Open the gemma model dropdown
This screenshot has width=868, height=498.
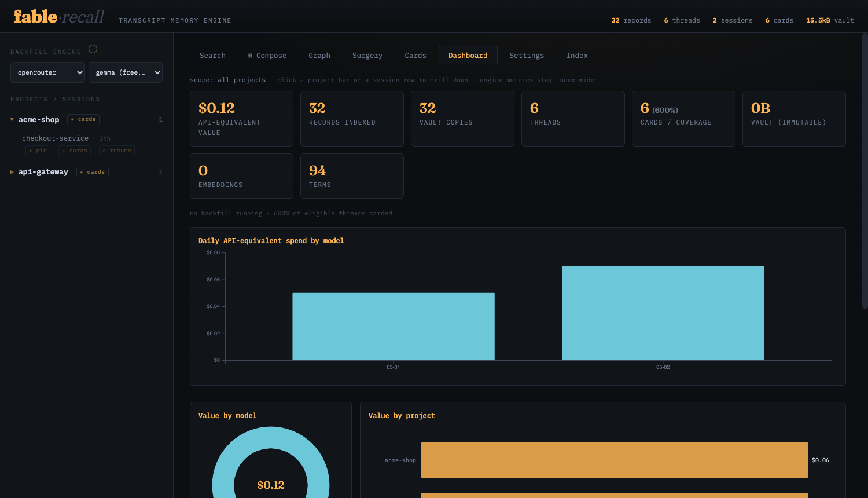point(126,72)
